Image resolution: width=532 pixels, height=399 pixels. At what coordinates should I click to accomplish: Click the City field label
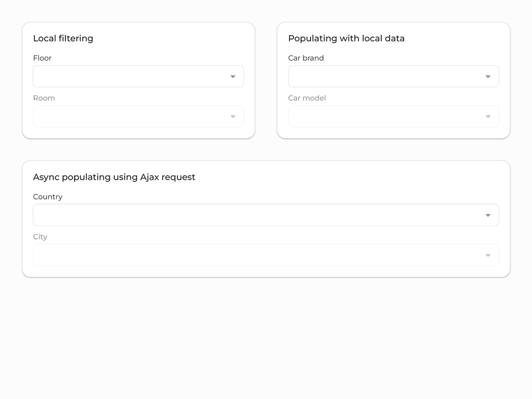click(x=40, y=237)
